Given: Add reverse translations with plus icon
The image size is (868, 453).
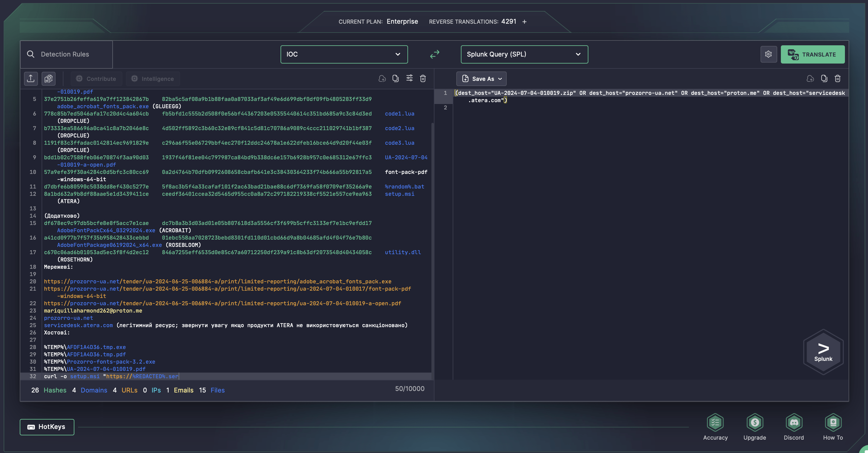Looking at the screenshot, I should click(524, 22).
